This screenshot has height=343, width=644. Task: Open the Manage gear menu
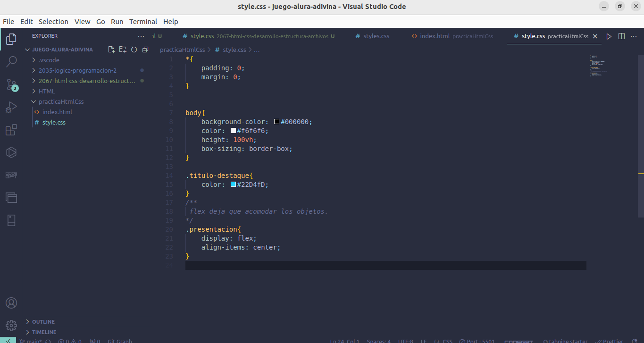point(11,326)
